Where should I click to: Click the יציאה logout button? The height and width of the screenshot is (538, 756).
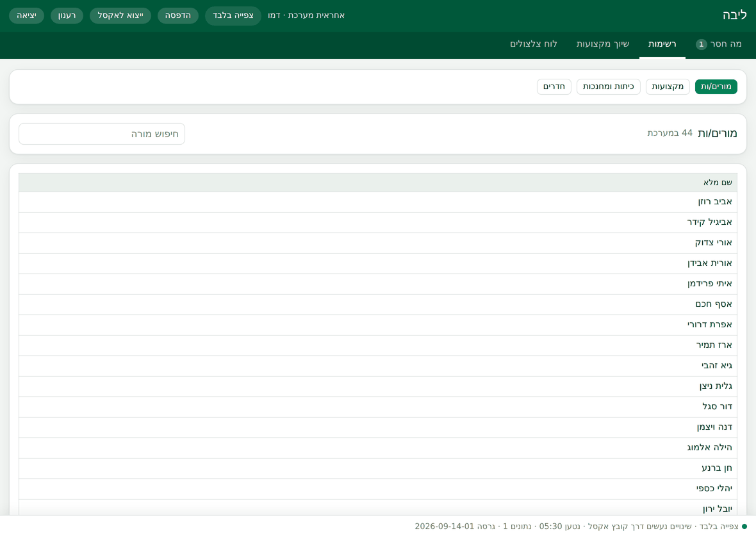26,15
